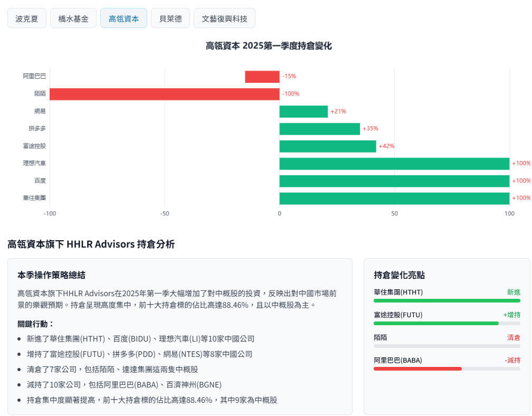532x416 pixels.
Task: Click the red 陌陌 -100% bar
Action: [165, 94]
